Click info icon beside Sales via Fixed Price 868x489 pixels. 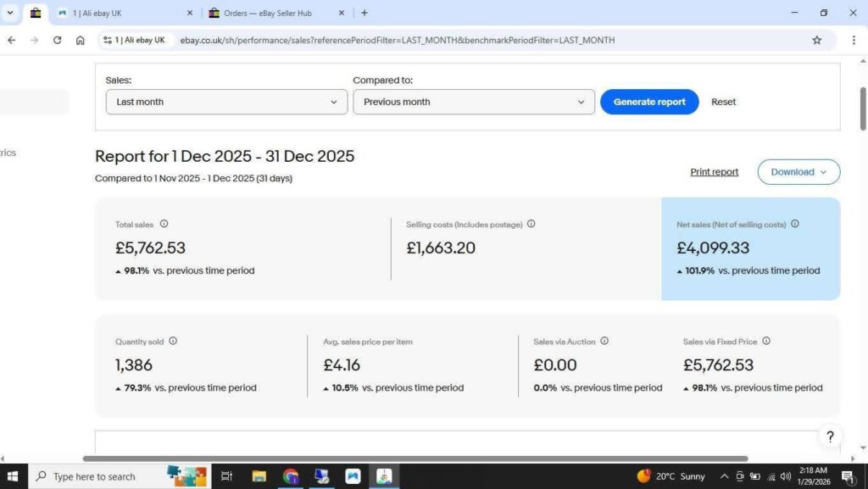pos(766,342)
